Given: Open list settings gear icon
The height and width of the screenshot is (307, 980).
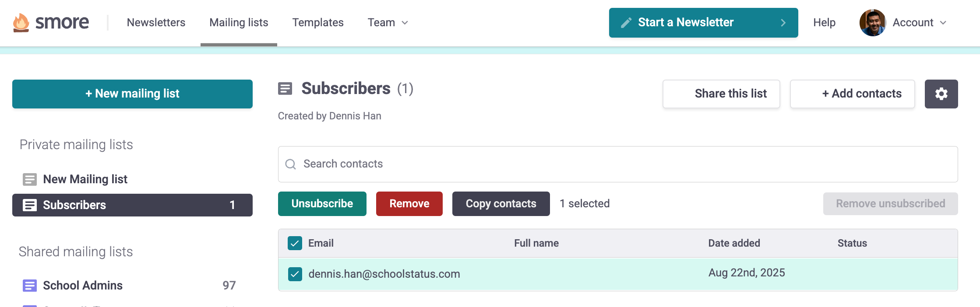Looking at the screenshot, I should (x=941, y=94).
